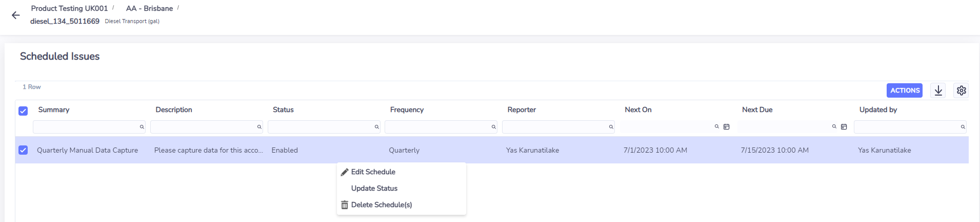Download the scheduled issues table

point(938,90)
